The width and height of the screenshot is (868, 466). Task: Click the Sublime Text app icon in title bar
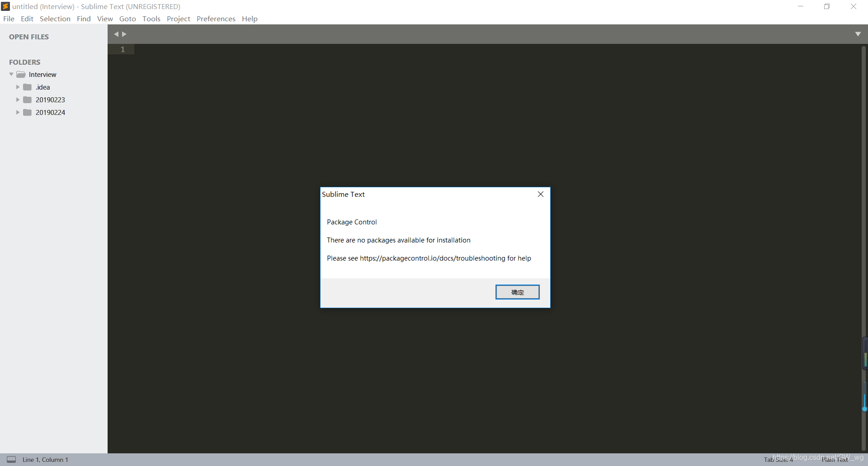pyautogui.click(x=6, y=6)
